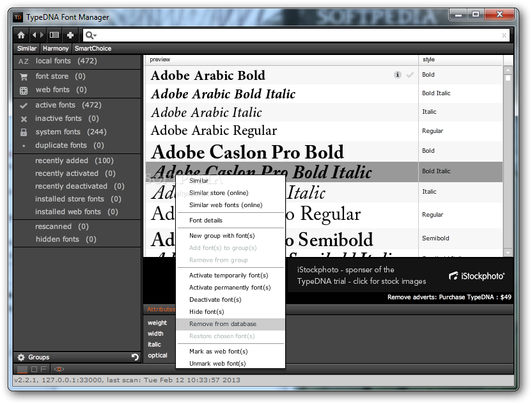Choose Mark as web font(s)
532x404 pixels.
(x=230, y=352)
